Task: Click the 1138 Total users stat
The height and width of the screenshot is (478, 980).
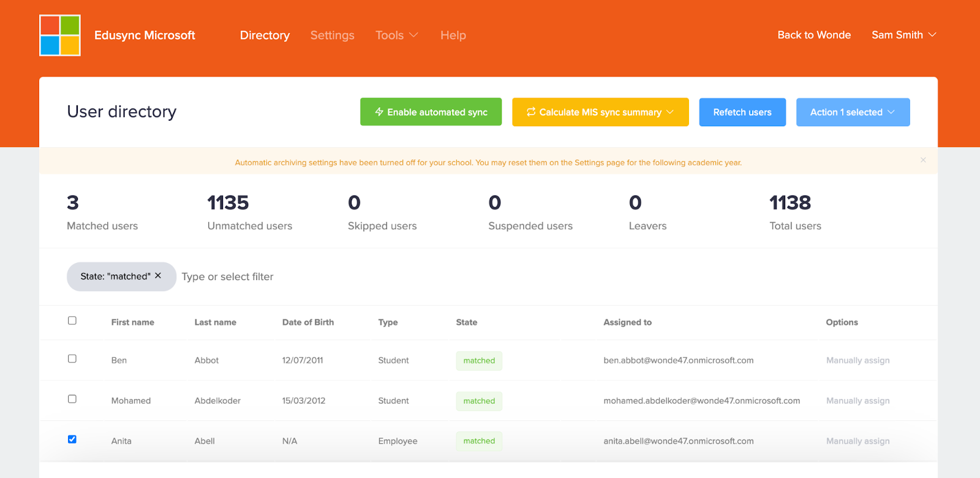Action: [795, 213]
